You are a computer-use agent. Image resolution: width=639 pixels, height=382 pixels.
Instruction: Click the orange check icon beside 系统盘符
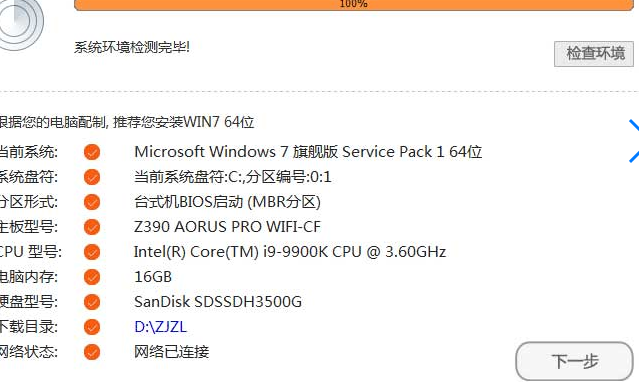click(x=92, y=177)
